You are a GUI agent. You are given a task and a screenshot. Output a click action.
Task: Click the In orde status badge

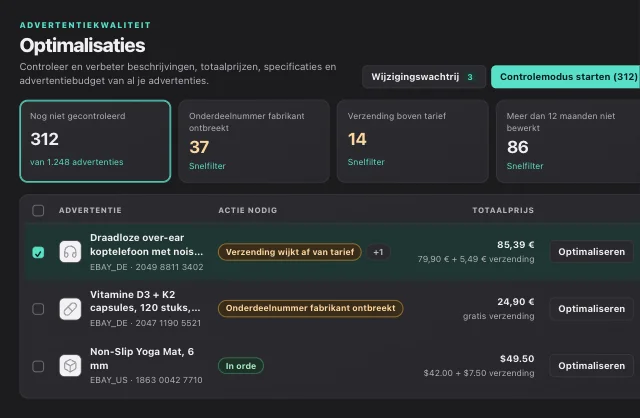241,366
